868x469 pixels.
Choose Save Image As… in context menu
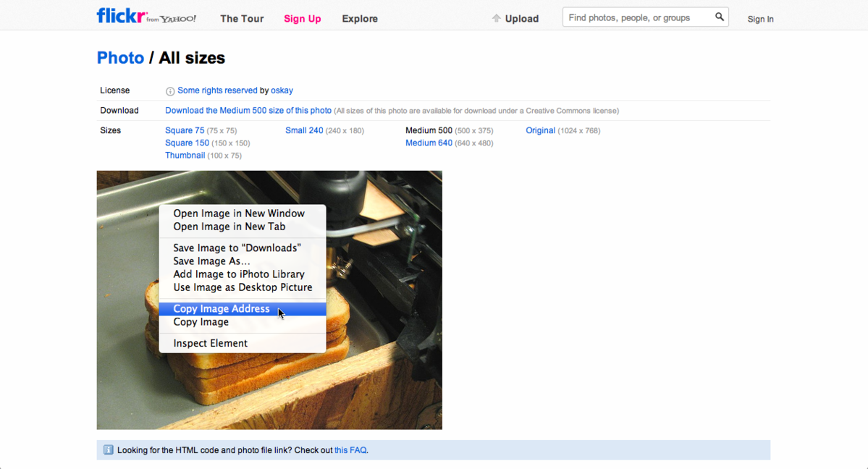pos(211,261)
